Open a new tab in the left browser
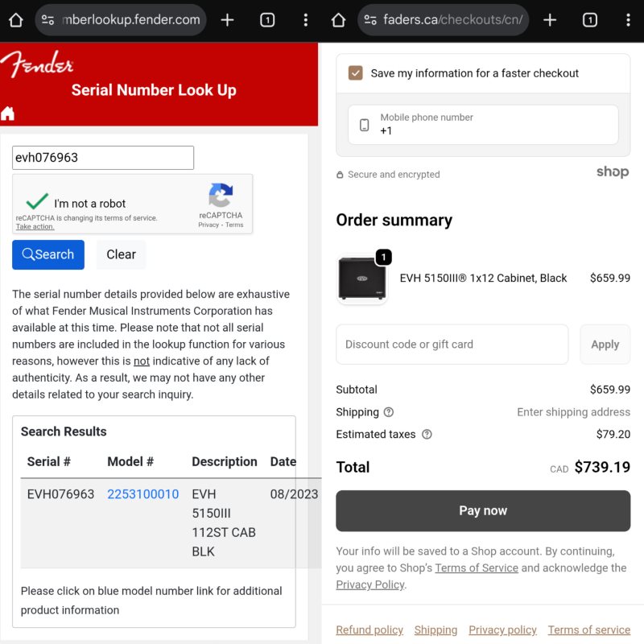This screenshot has width=644, height=644. click(227, 20)
